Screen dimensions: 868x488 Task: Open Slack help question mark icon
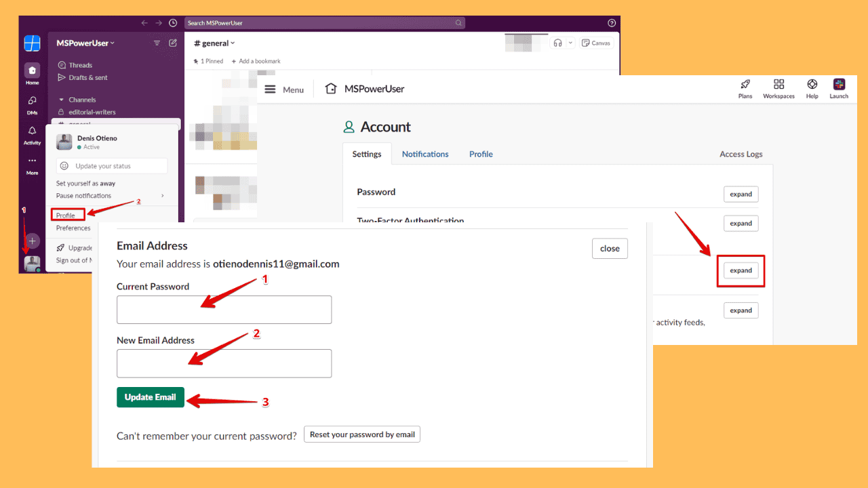[x=612, y=23]
